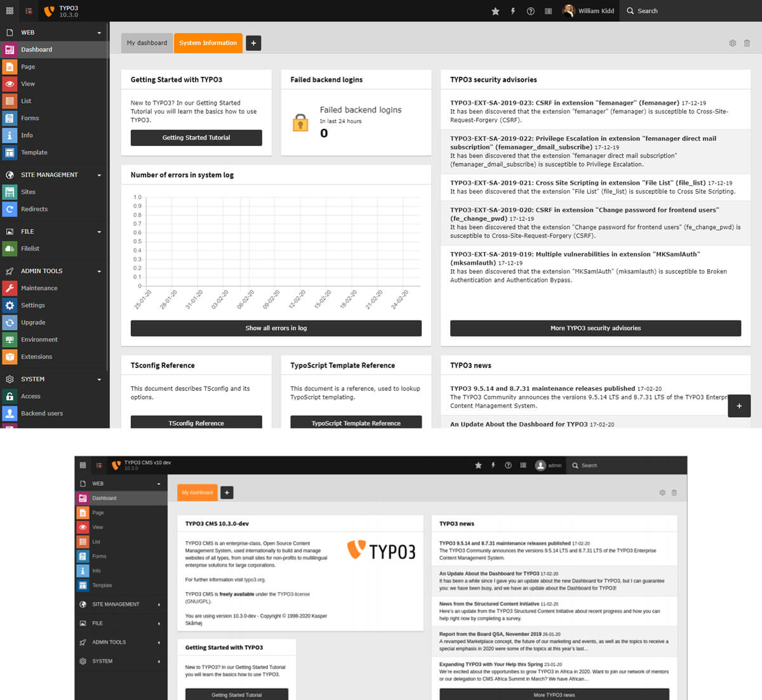Image resolution: width=762 pixels, height=700 pixels.
Task: Open the TSconfig Reference button
Action: 196,423
